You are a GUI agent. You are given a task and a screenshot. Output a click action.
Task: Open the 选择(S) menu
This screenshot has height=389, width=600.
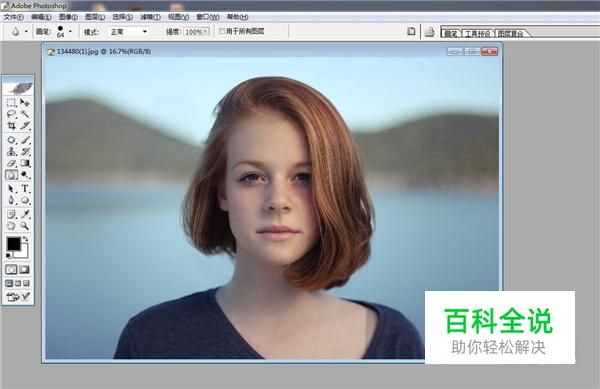[122, 17]
